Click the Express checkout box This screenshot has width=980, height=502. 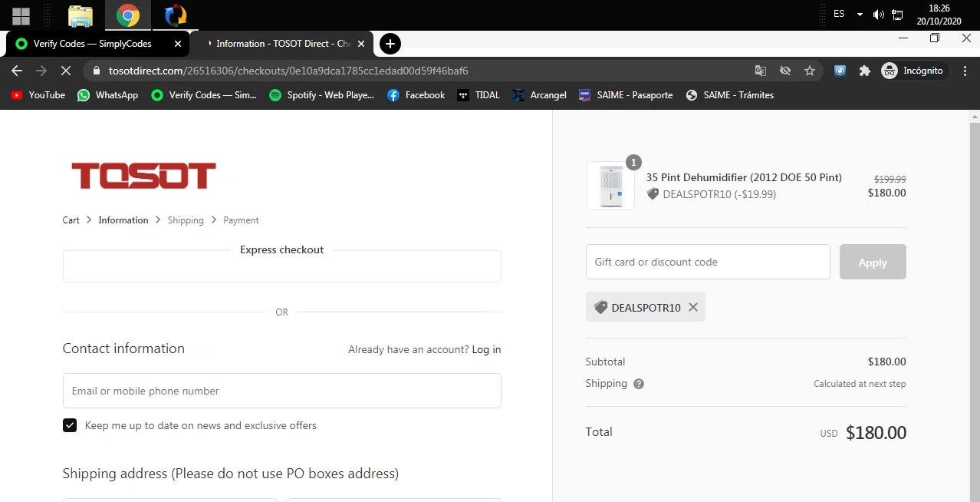[282, 266]
